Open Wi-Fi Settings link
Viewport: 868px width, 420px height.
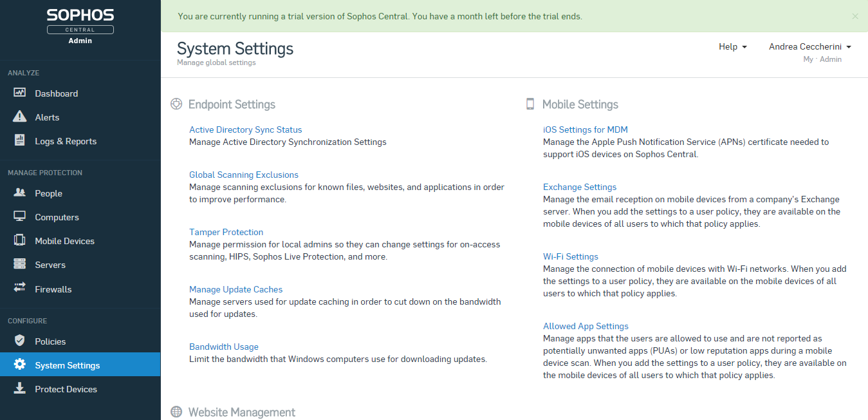click(x=571, y=256)
